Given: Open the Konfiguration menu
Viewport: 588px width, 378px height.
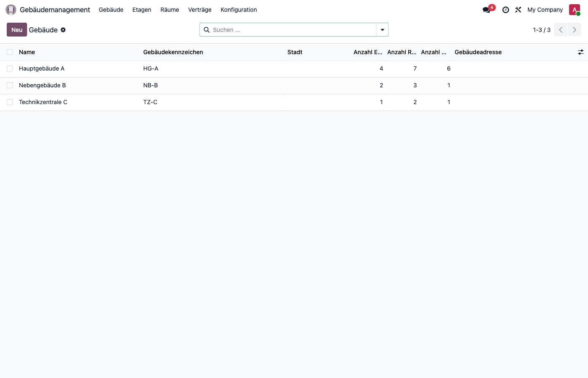Looking at the screenshot, I should pyautogui.click(x=239, y=10).
